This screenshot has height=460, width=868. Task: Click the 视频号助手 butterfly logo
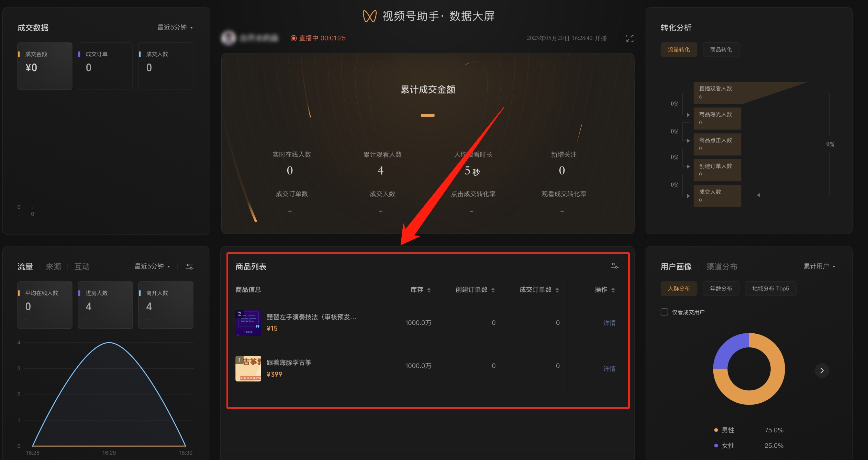[370, 16]
